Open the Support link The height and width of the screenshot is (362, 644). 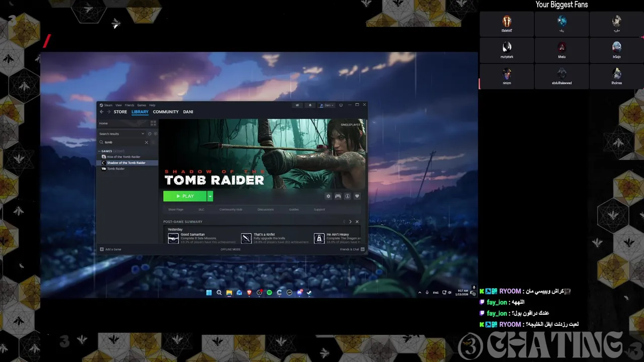(x=319, y=209)
